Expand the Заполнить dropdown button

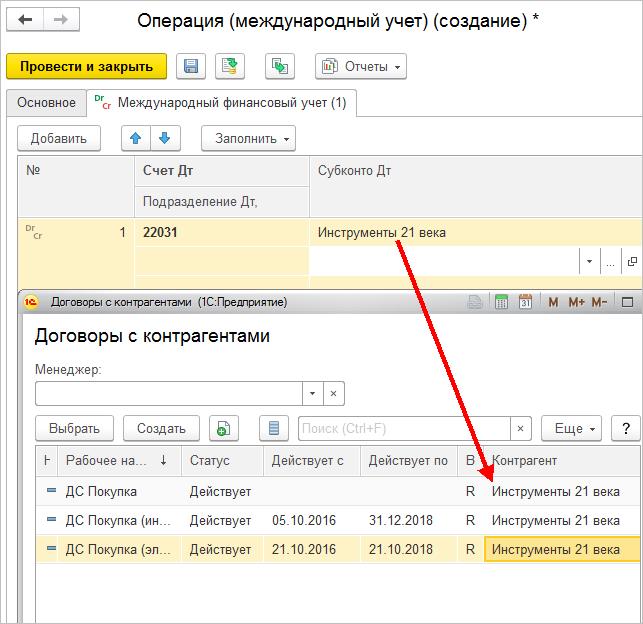(248, 139)
